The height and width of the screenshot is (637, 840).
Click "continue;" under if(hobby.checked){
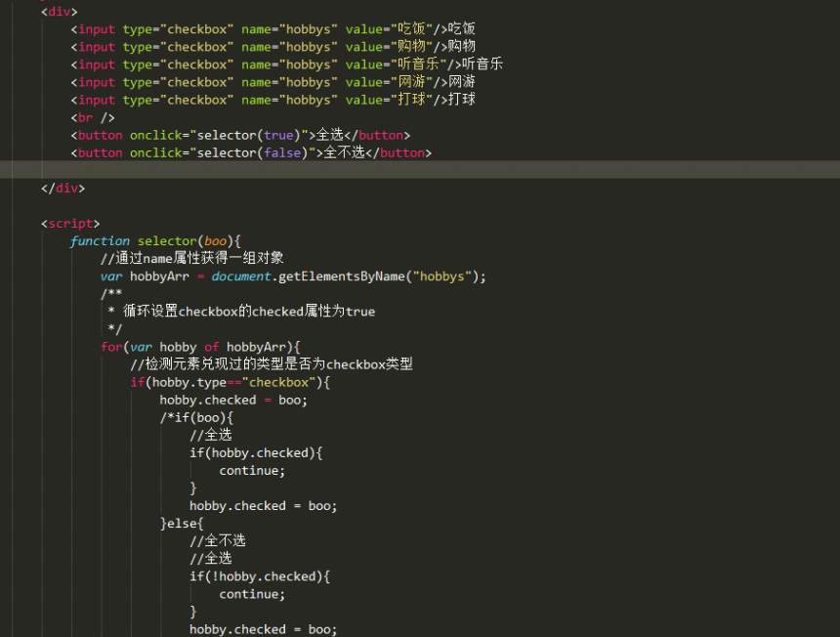pos(252,471)
